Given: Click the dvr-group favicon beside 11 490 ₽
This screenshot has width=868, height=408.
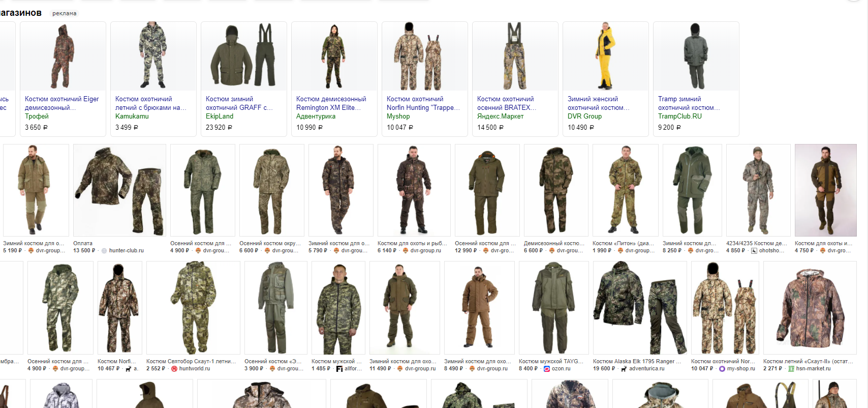Looking at the screenshot, I should coord(400,369).
